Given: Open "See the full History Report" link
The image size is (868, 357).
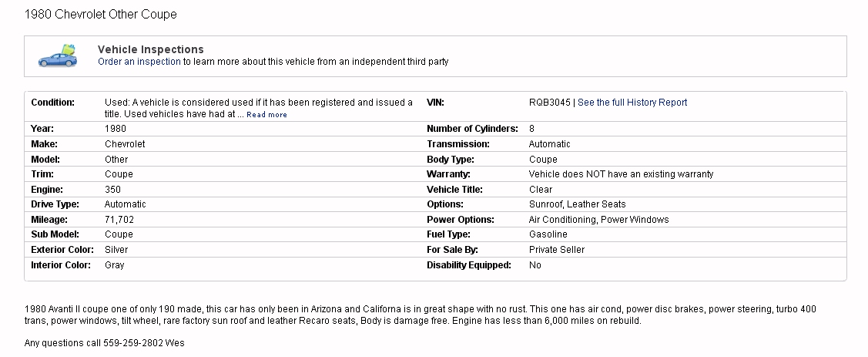Looking at the screenshot, I should click(632, 103).
